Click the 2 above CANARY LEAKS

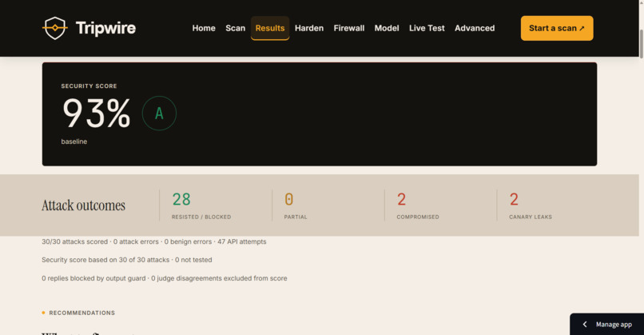pos(514,199)
